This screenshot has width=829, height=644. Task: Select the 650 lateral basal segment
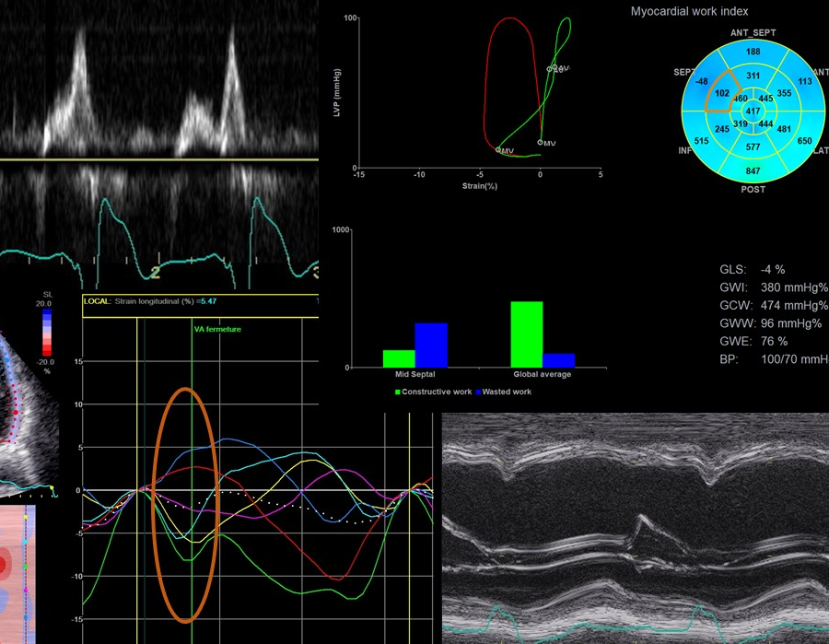click(804, 140)
